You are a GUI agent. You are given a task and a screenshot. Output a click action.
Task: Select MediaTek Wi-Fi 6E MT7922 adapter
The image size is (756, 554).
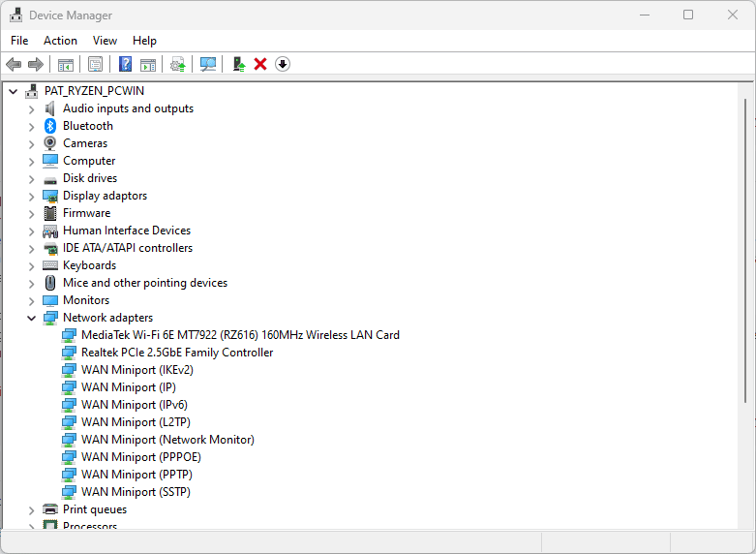pyautogui.click(x=240, y=335)
